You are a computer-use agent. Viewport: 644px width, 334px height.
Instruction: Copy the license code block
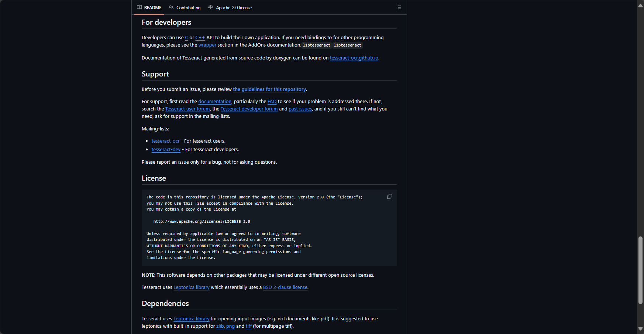click(389, 197)
